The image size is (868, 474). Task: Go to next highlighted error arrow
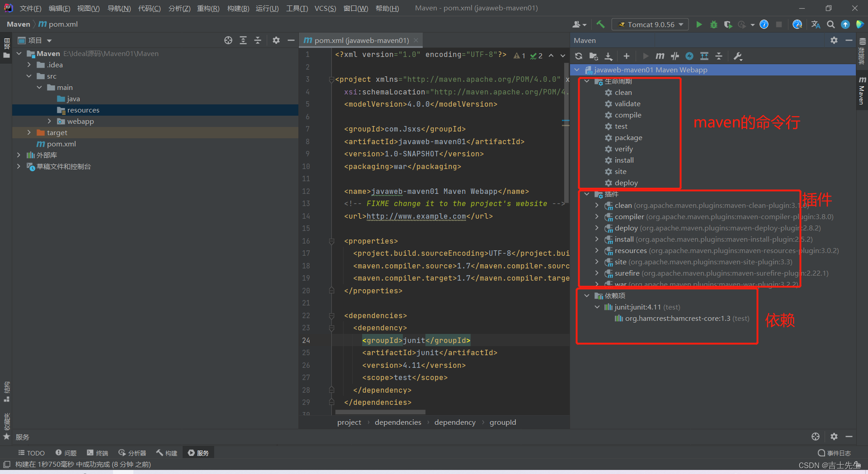(563, 56)
